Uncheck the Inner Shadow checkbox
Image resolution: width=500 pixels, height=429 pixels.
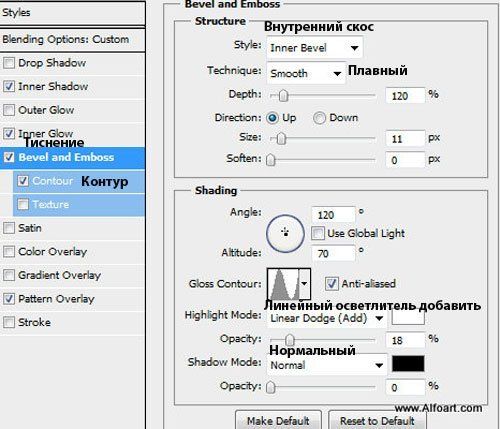9,86
